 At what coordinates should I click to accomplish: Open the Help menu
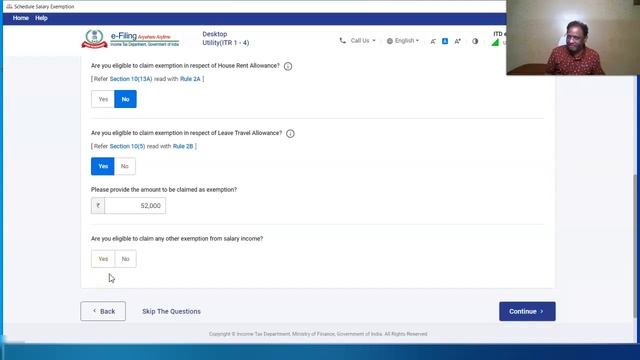(x=41, y=18)
